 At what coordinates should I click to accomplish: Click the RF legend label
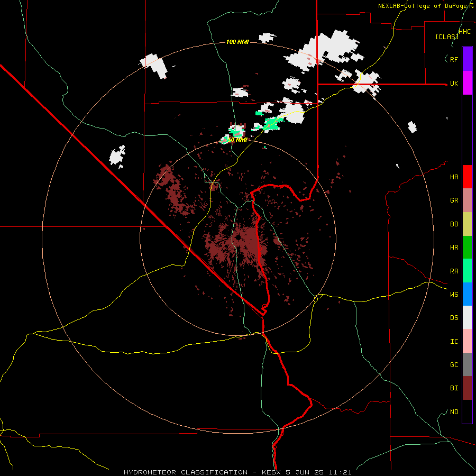click(x=454, y=59)
